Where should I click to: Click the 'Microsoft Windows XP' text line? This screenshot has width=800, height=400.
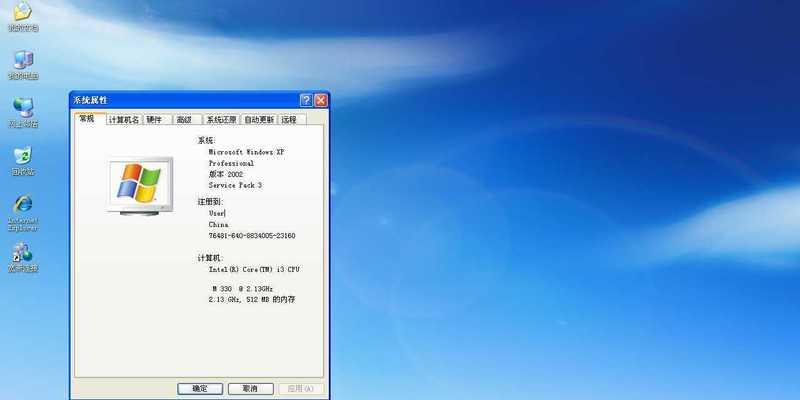[246, 152]
